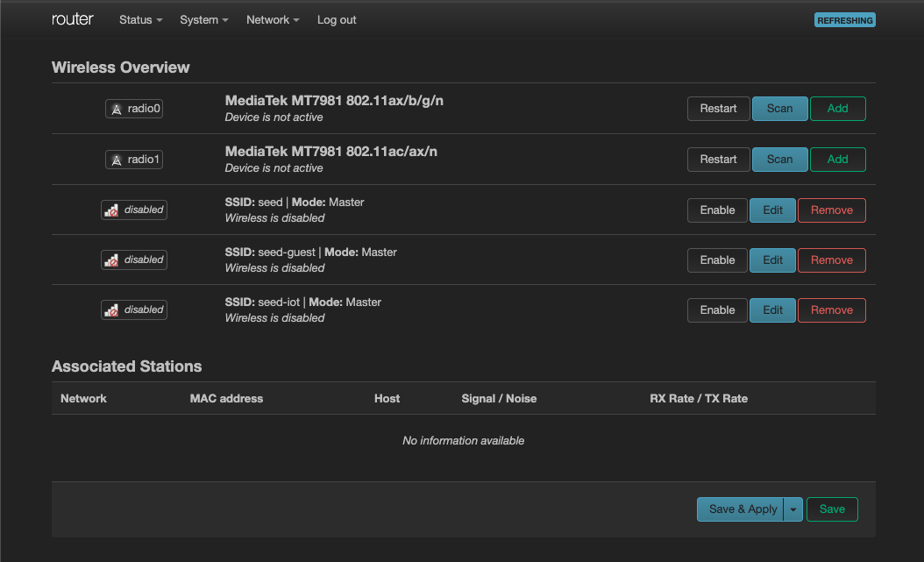Add a network on radio1
Image resolution: width=924 pixels, height=562 pixels.
[837, 159]
